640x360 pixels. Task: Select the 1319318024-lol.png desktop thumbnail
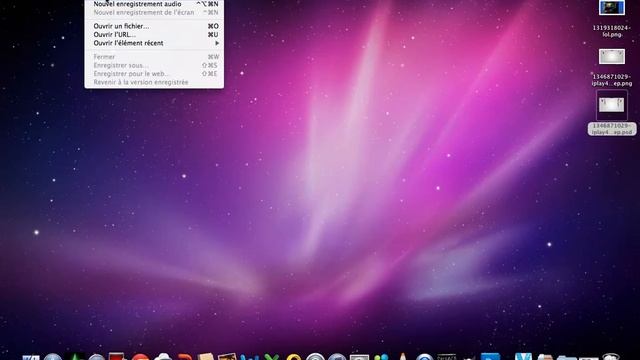pos(611,7)
